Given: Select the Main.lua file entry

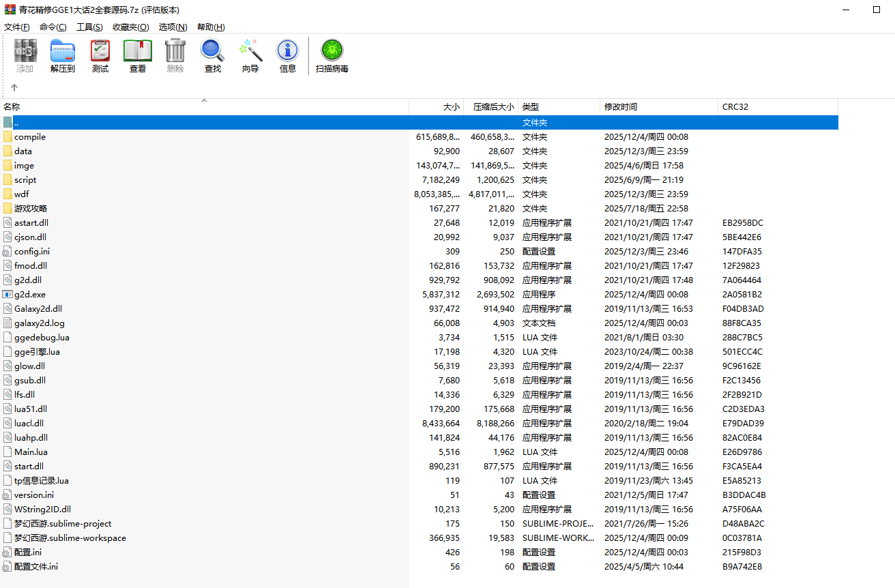Looking at the screenshot, I should pos(31,452).
